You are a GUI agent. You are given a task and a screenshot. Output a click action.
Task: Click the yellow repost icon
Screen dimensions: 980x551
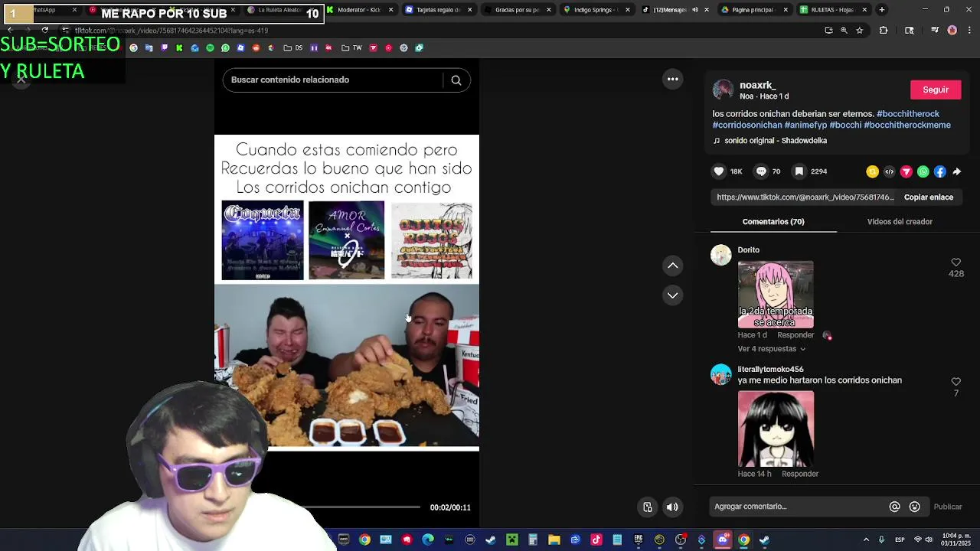872,171
